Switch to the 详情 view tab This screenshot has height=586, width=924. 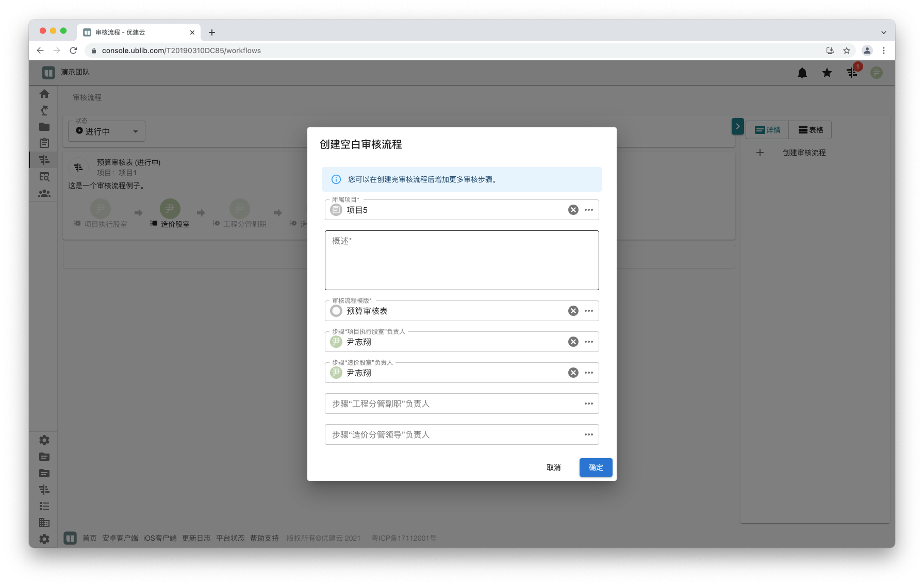coord(768,130)
